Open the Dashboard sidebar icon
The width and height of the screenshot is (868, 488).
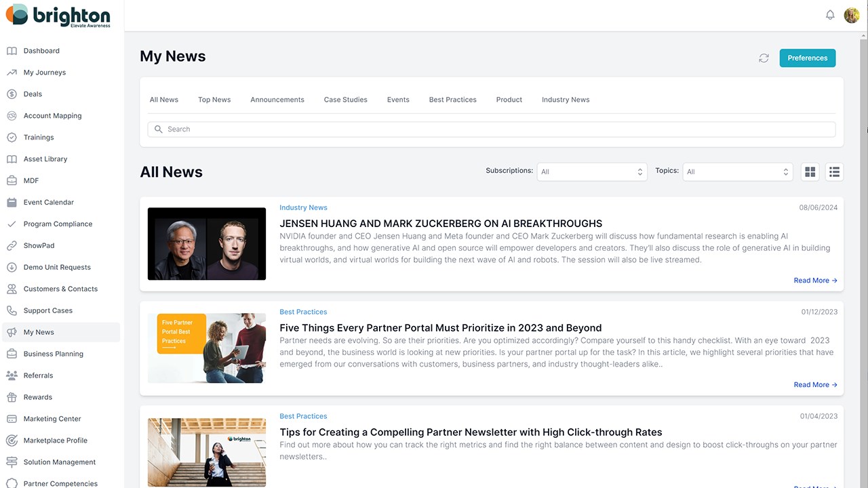[x=12, y=51]
